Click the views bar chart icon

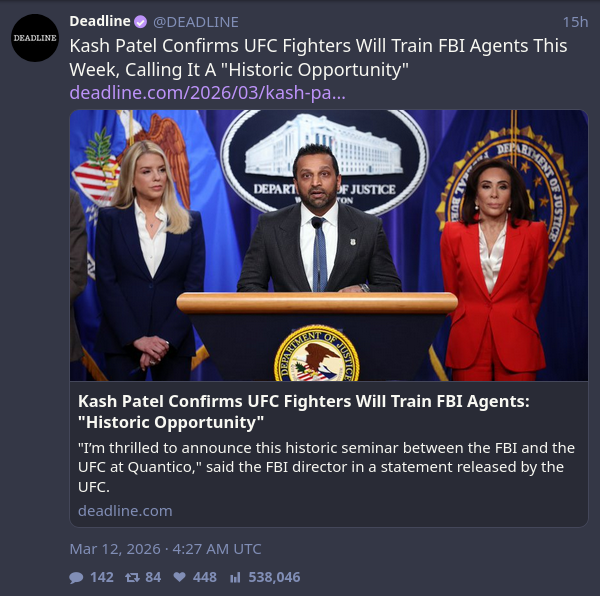pos(235,577)
